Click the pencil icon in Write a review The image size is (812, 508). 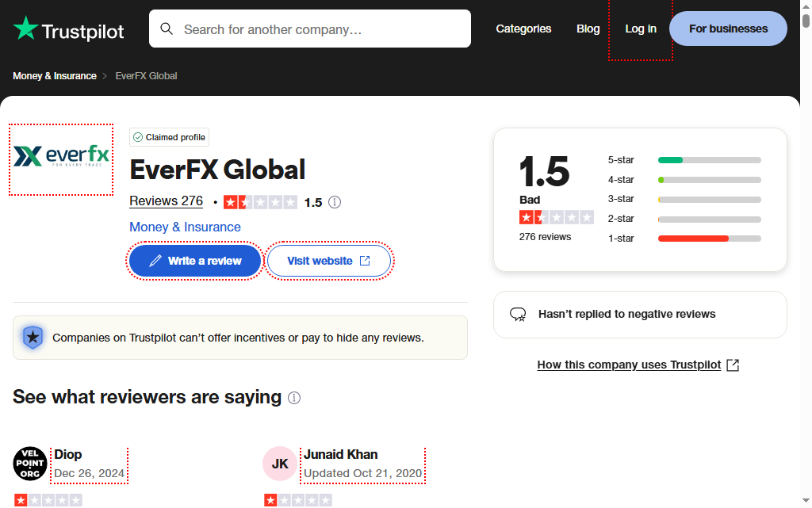(155, 261)
